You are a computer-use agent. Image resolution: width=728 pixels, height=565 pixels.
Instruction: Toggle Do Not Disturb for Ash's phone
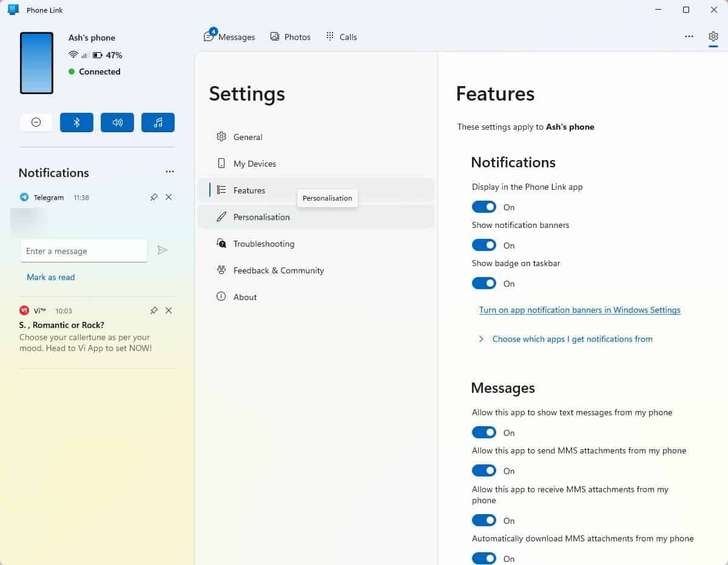pyautogui.click(x=36, y=122)
